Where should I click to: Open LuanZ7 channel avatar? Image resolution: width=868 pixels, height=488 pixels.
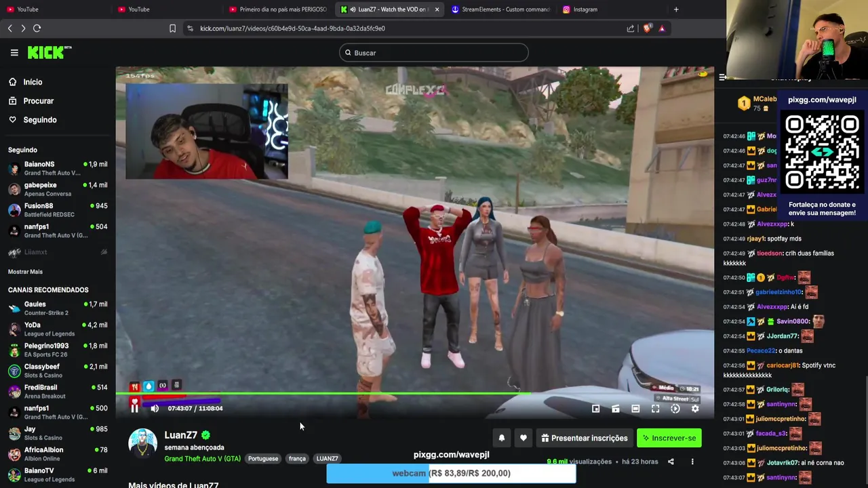coord(143,443)
